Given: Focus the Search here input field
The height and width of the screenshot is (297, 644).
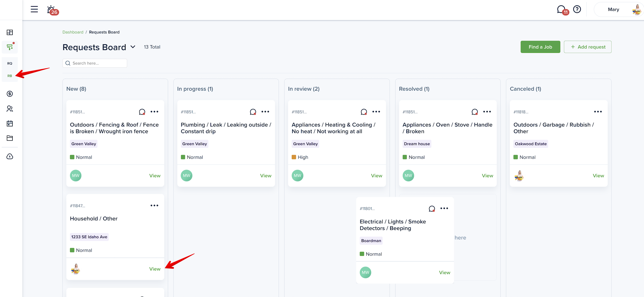Looking at the screenshot, I should coord(98,63).
